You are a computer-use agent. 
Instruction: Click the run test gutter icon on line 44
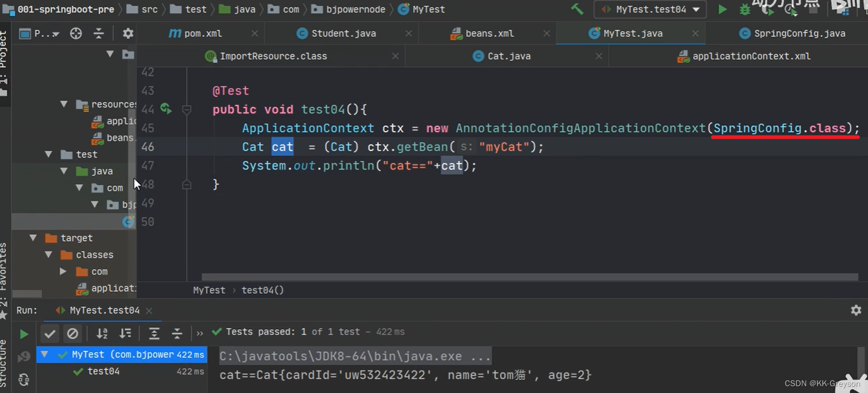pyautogui.click(x=166, y=109)
